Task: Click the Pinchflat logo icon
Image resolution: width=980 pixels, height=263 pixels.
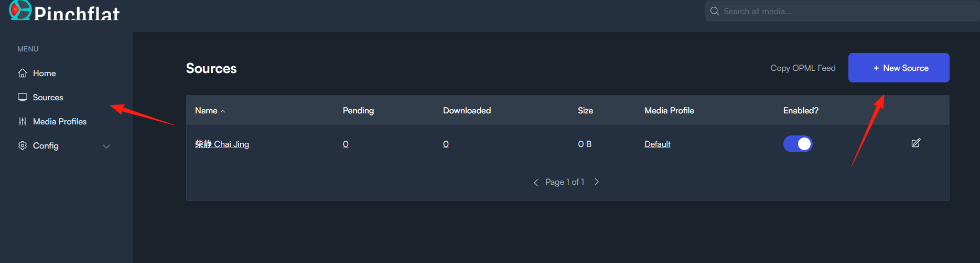Action: [x=20, y=9]
